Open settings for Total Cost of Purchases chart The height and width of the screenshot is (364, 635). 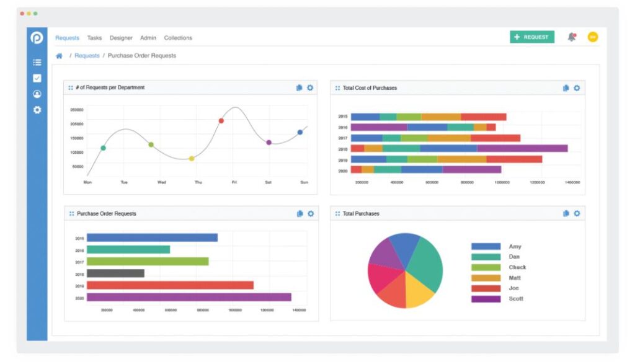(x=577, y=88)
